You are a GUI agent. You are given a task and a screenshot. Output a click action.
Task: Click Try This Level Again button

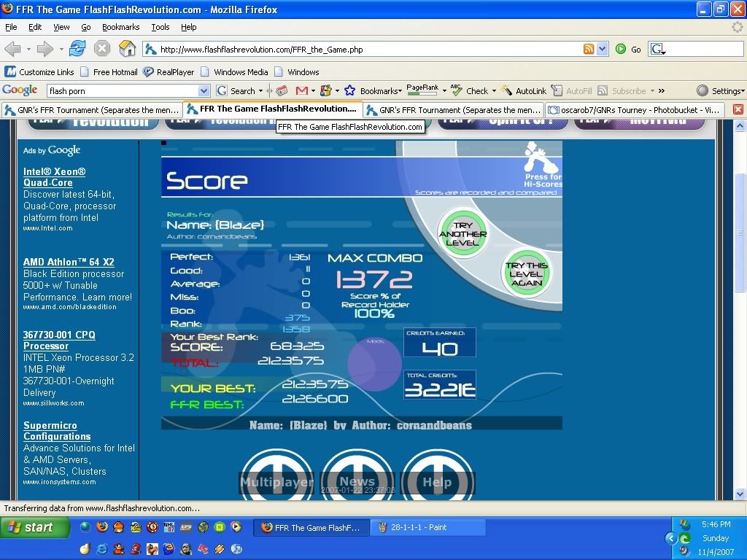coord(526,273)
